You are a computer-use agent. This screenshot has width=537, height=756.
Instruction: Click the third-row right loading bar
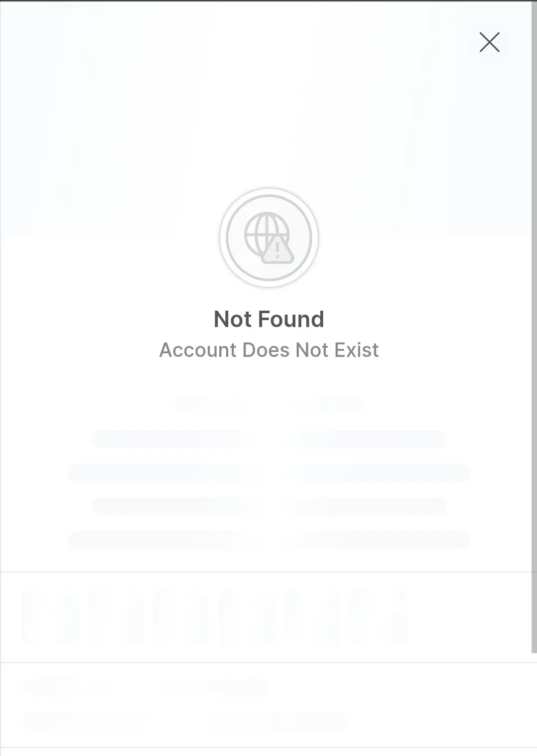click(x=370, y=506)
